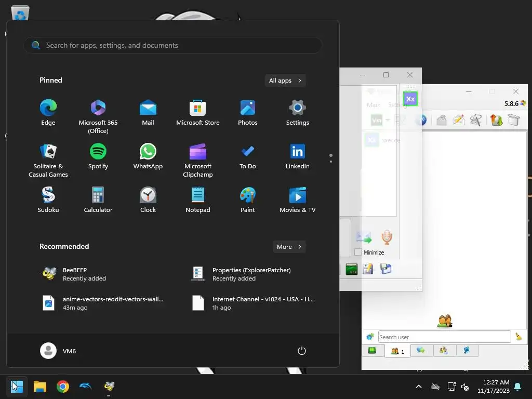This screenshot has height=399, width=532.
Task: Open the Sudoku game
Action: [x=48, y=200]
